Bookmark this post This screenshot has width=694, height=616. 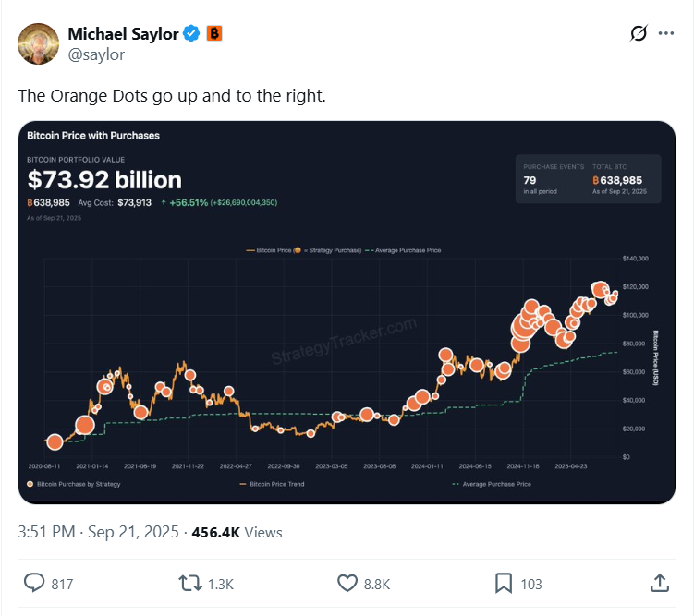[x=504, y=583]
